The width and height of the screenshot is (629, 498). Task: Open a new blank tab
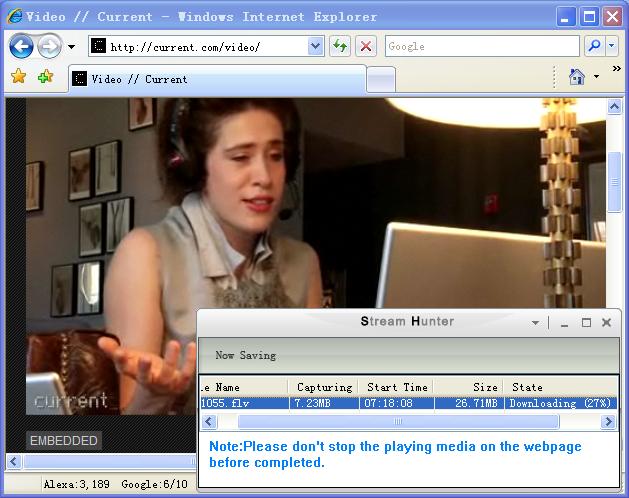(x=381, y=79)
